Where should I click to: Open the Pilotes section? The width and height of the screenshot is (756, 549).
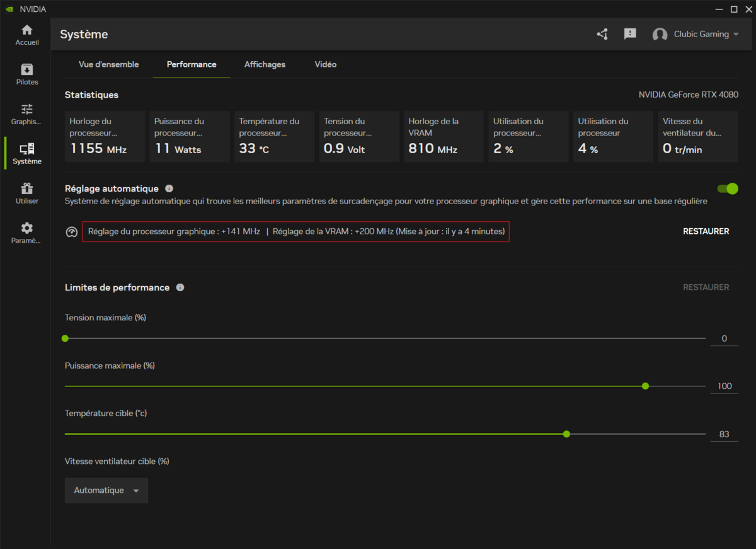coord(27,74)
